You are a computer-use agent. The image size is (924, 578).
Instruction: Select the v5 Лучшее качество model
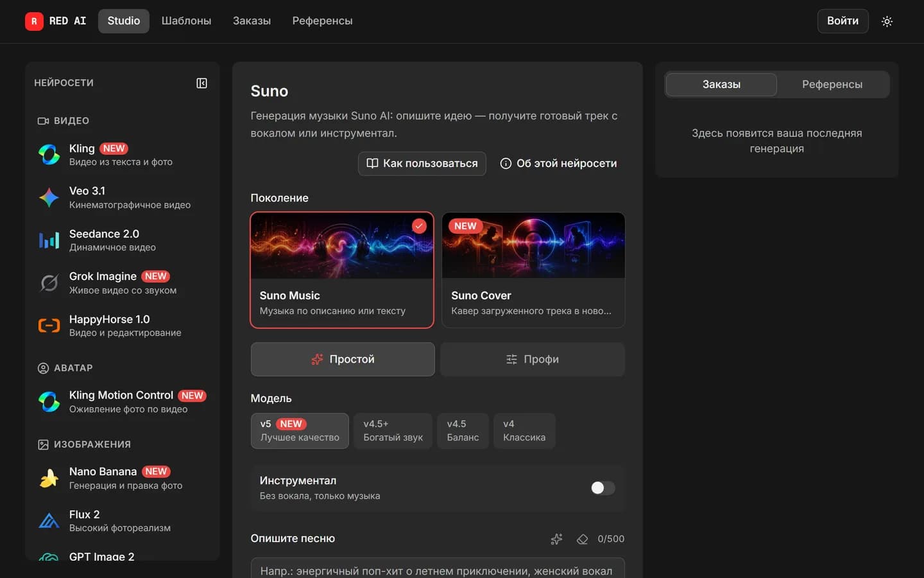pyautogui.click(x=300, y=430)
